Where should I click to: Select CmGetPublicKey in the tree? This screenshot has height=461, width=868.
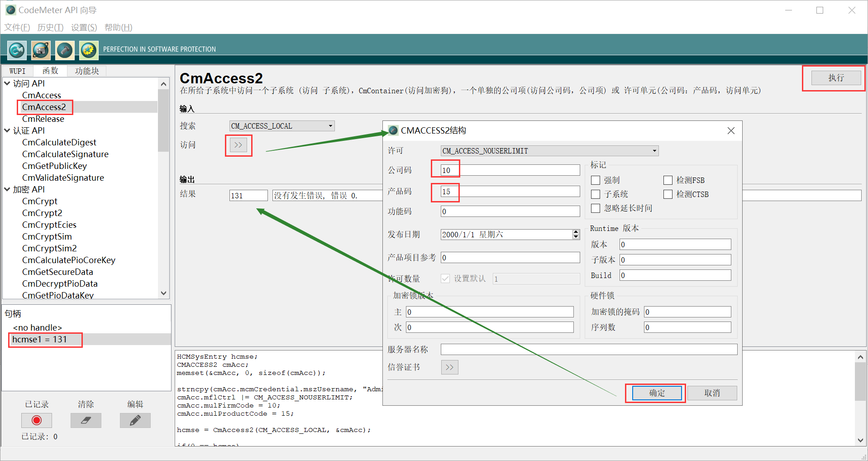coord(54,166)
